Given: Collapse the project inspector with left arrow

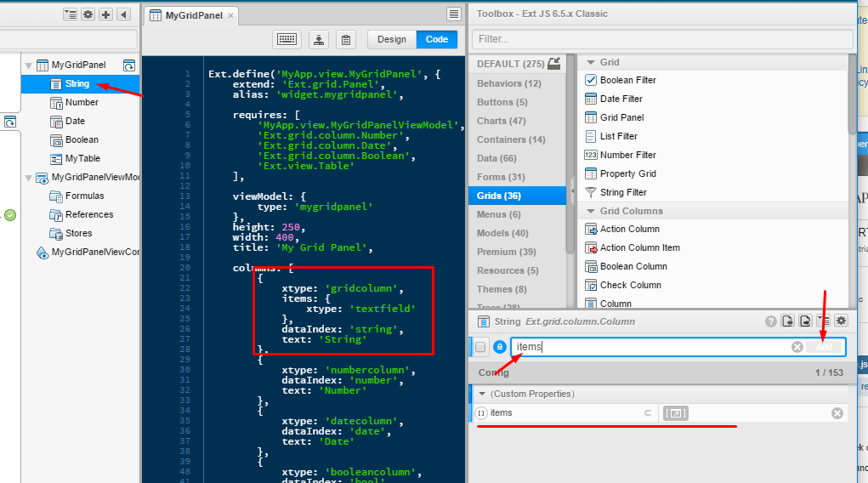Looking at the screenshot, I should coord(123,14).
